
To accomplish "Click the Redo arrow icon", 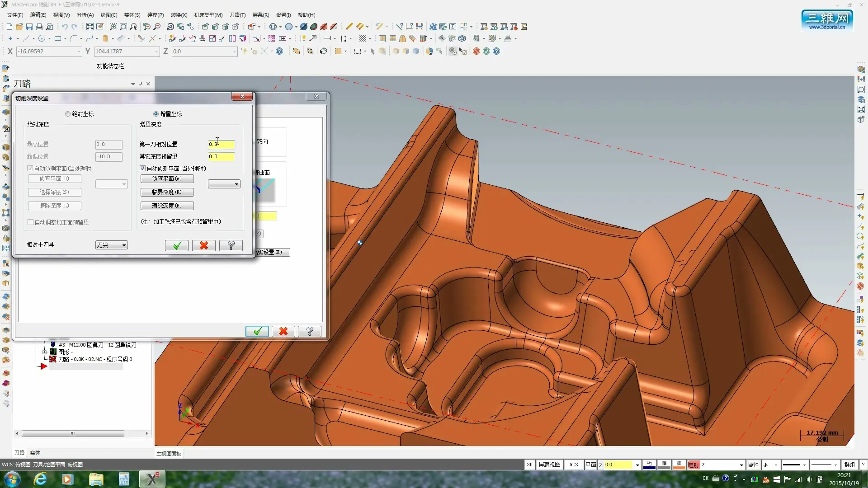I will click(75, 27).
